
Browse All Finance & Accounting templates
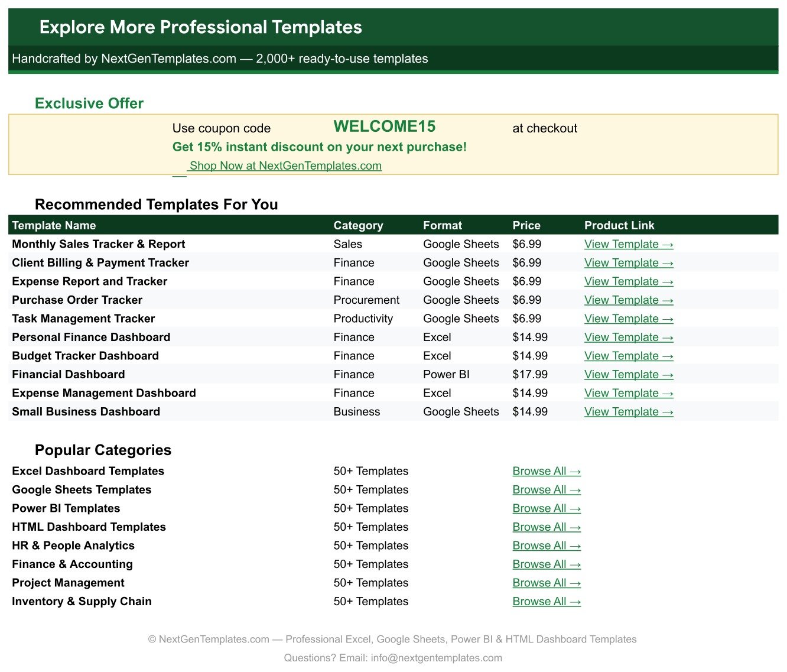pos(547,564)
